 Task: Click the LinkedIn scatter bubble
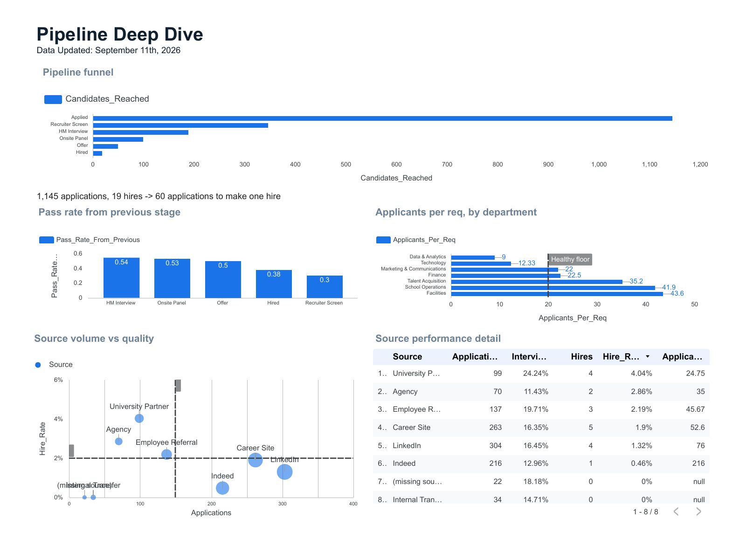pos(284,472)
